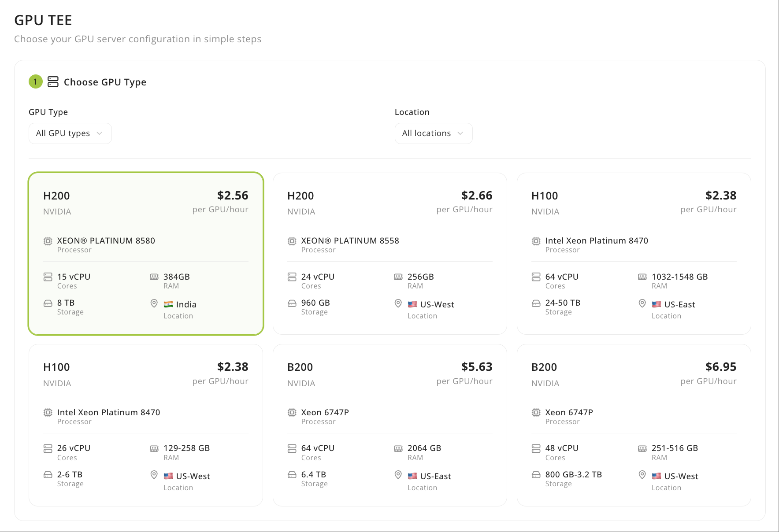Click the 'XEON® PLATINUM 8558' processor text
Image resolution: width=779 pixels, height=532 pixels.
pos(350,240)
